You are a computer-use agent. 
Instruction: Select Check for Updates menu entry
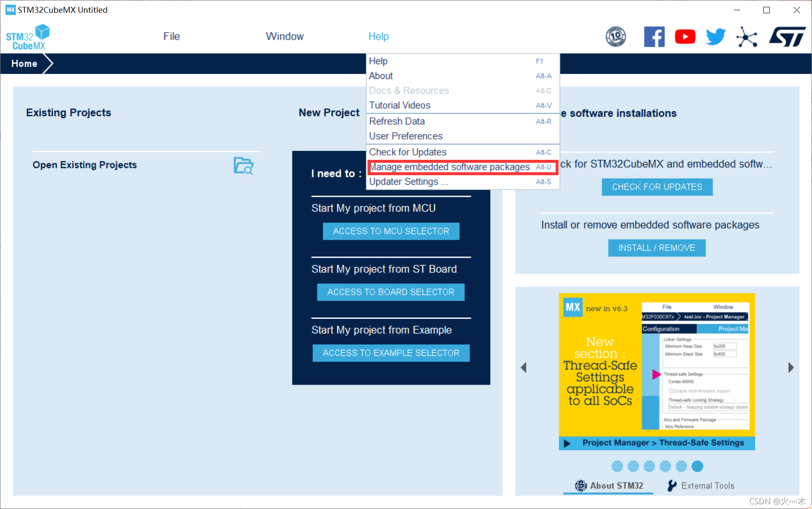coord(463,152)
